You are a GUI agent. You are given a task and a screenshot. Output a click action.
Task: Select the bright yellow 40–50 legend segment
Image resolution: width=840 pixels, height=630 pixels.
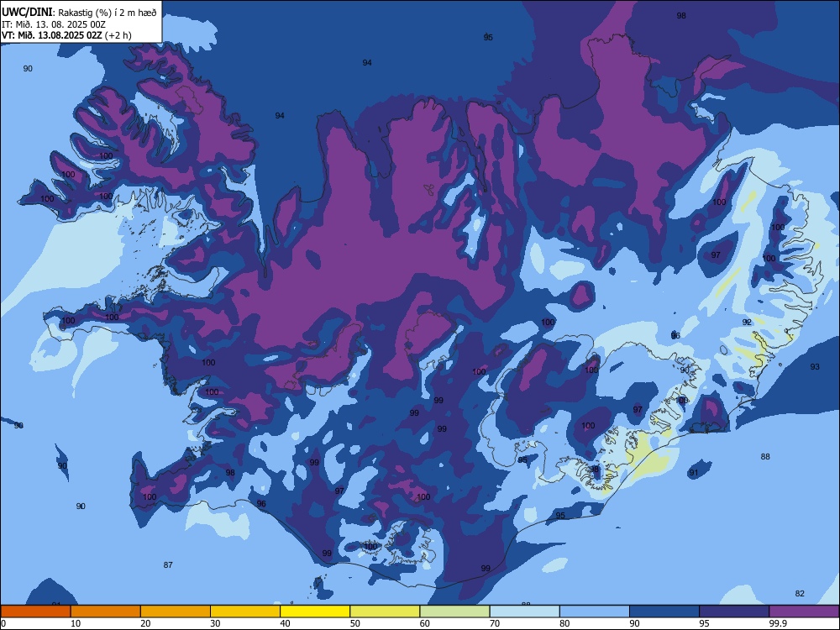pos(315,612)
